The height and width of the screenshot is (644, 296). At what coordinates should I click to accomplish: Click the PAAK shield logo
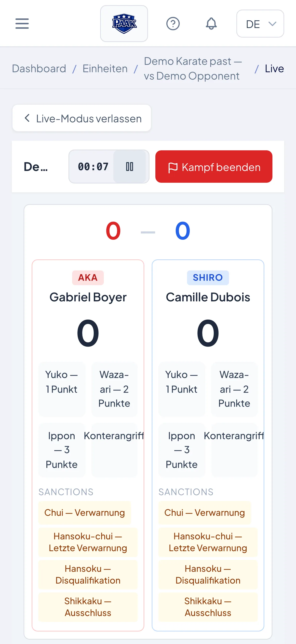(124, 24)
